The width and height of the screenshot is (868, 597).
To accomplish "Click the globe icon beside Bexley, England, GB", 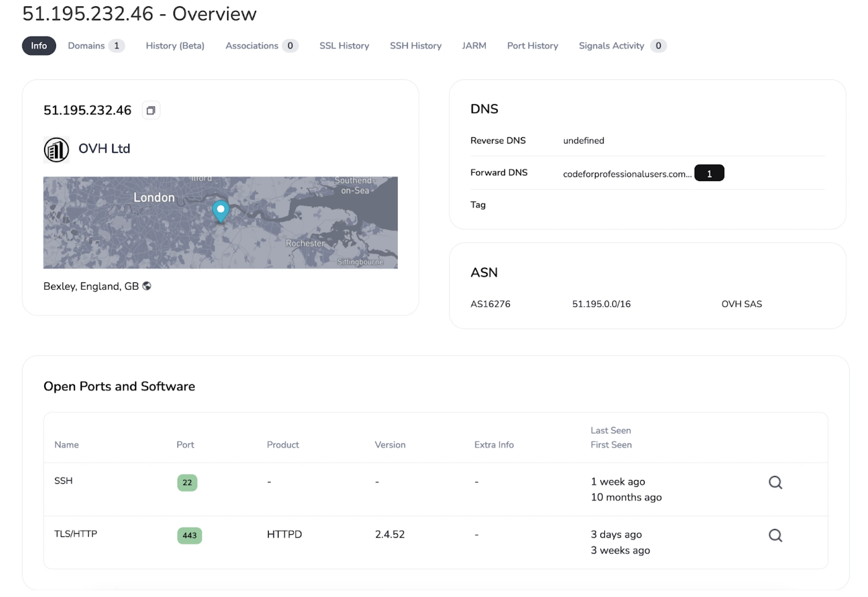I will coord(147,286).
